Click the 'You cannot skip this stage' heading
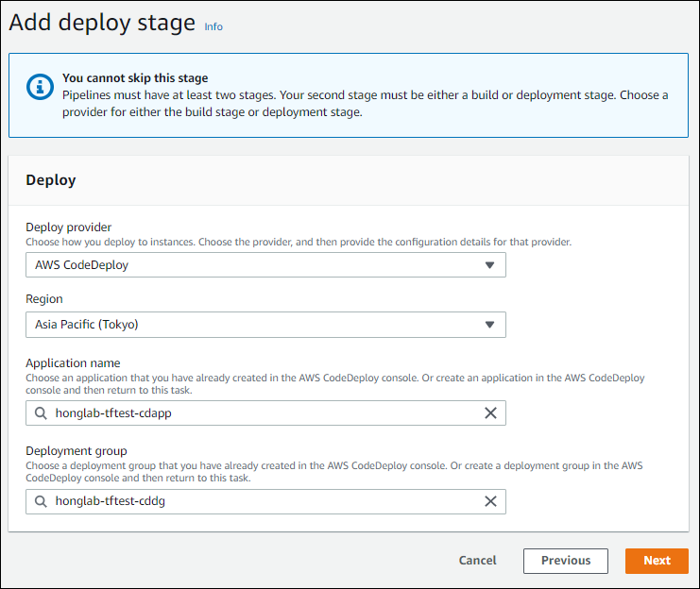This screenshot has height=589, width=700. tap(135, 78)
